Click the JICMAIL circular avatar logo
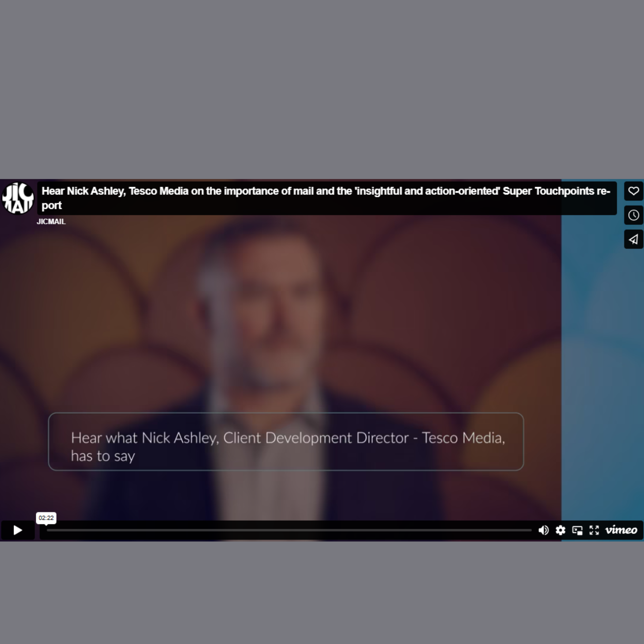This screenshot has height=644, width=644. pos(18,198)
